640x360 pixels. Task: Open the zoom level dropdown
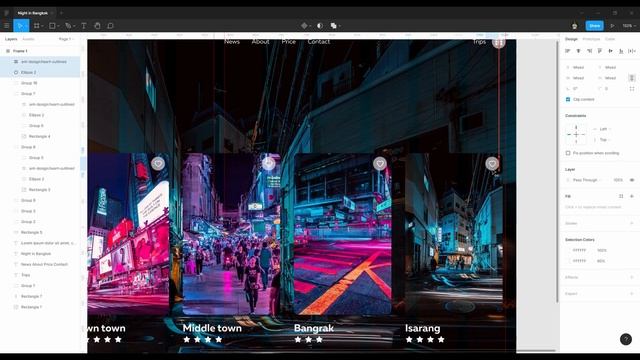point(629,26)
